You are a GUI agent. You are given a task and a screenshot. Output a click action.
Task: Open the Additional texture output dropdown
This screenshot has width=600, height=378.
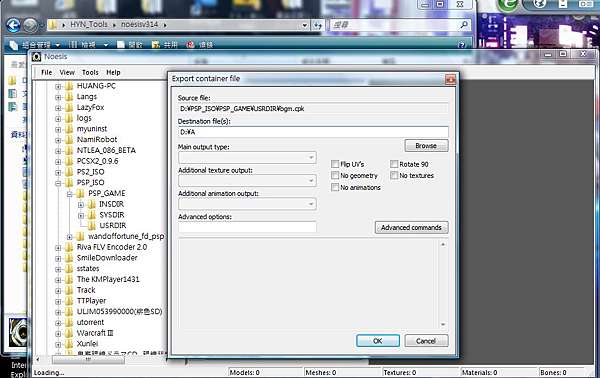pos(247,181)
